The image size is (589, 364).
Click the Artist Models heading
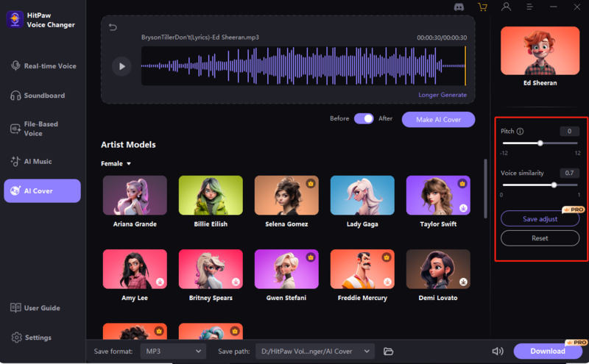pos(128,145)
